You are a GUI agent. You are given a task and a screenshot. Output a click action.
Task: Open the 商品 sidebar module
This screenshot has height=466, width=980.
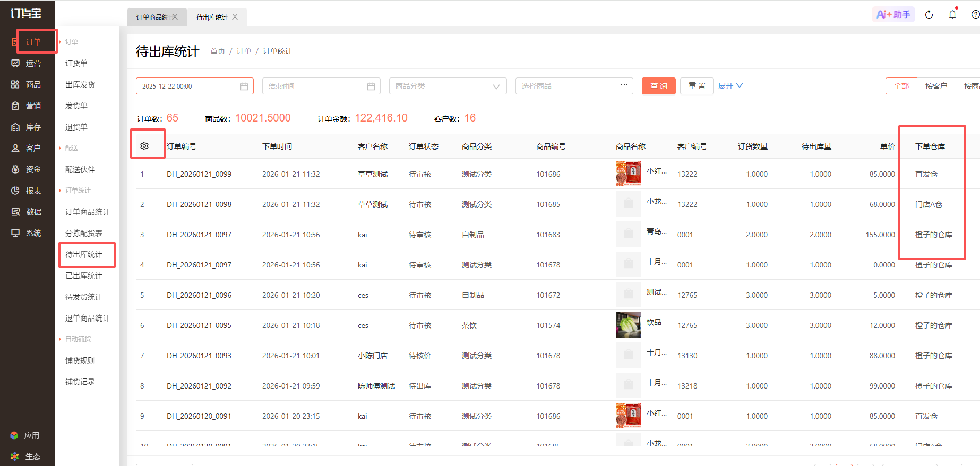pos(27,84)
